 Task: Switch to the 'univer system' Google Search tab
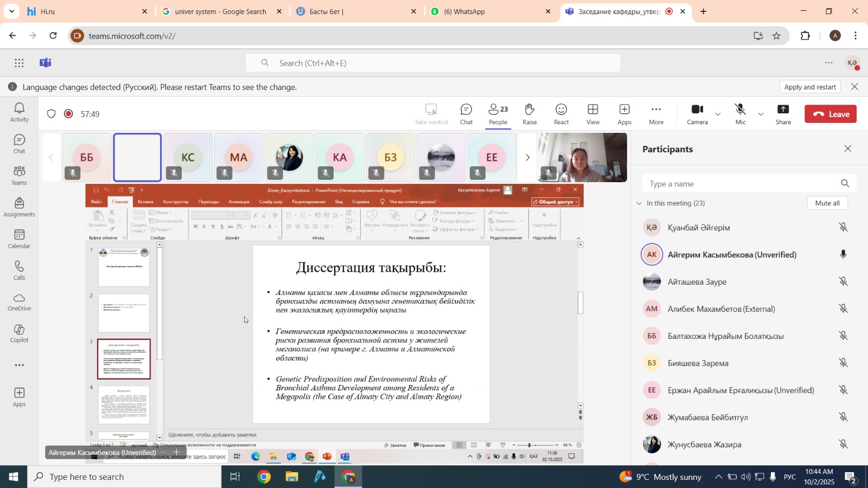click(220, 11)
